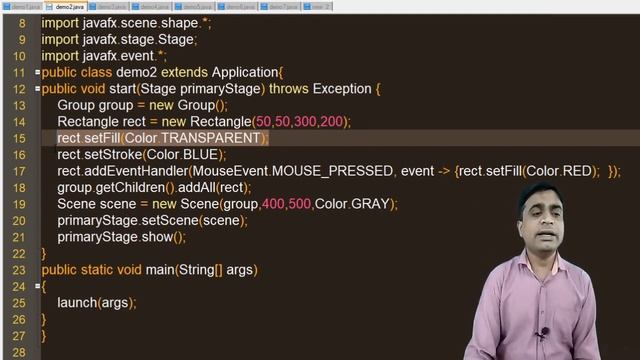
Task: Click 'MOUSE_PRESSED' in the addEventHandler line
Action: click(332, 171)
